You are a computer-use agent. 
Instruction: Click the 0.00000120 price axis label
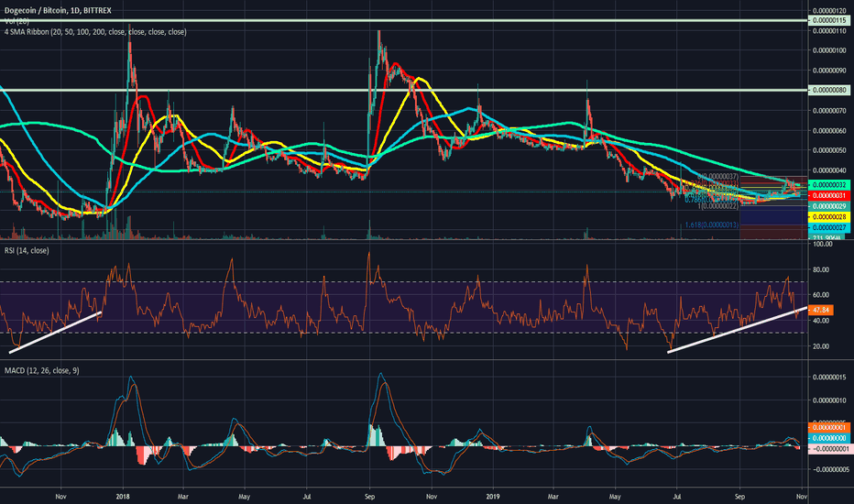(x=829, y=10)
